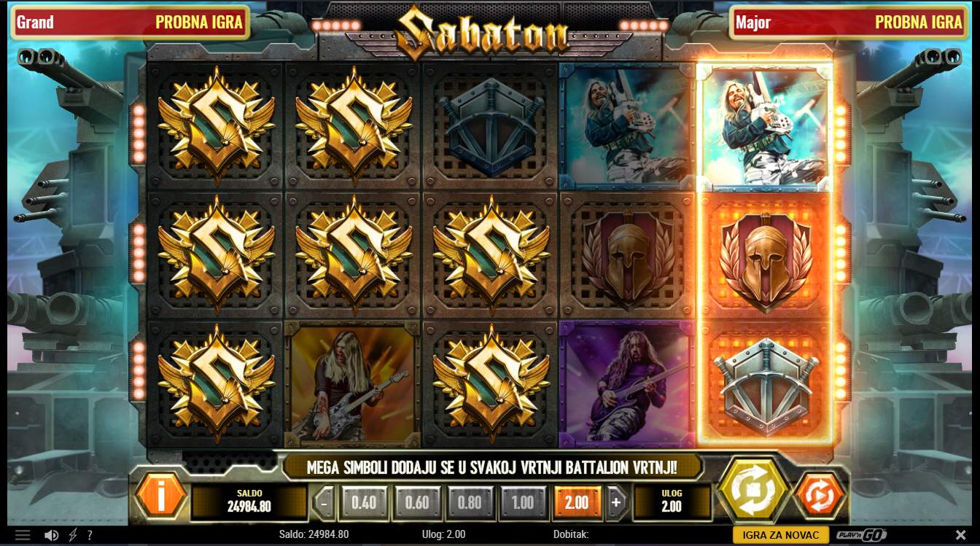Click the IGRA ZA NOVAC button
This screenshot has height=546, width=980.
click(x=781, y=535)
